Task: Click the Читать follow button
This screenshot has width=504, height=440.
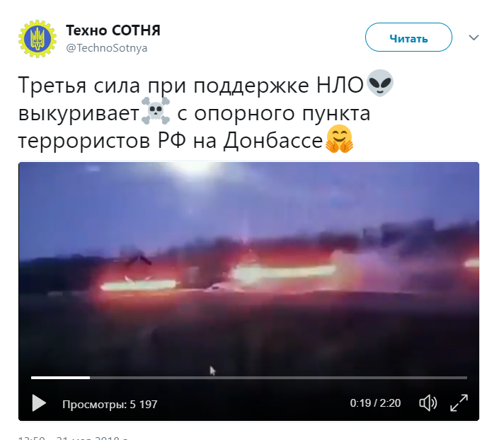Action: tap(408, 37)
